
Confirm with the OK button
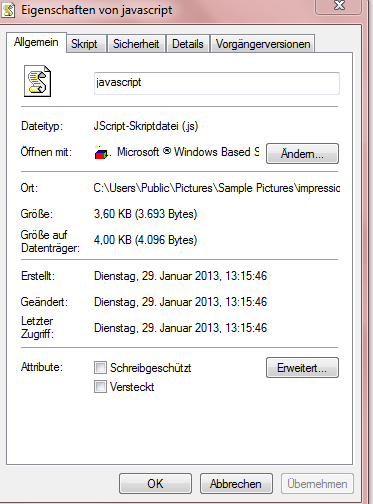pos(155,483)
